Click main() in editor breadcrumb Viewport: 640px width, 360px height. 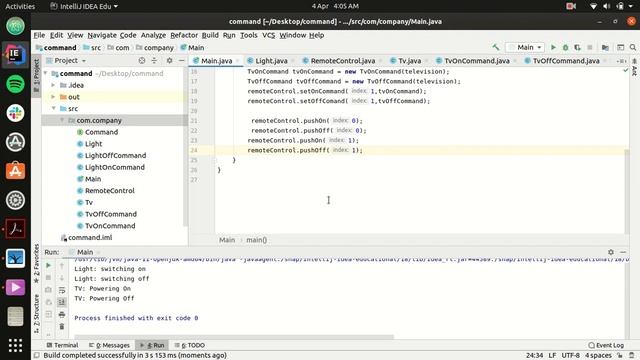point(256,240)
